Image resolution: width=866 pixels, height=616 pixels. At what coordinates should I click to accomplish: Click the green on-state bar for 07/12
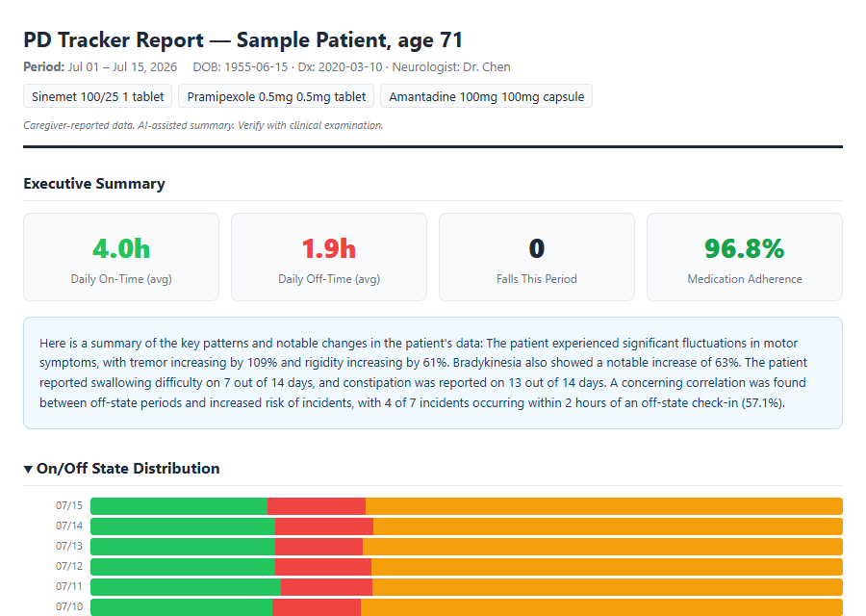tap(183, 567)
